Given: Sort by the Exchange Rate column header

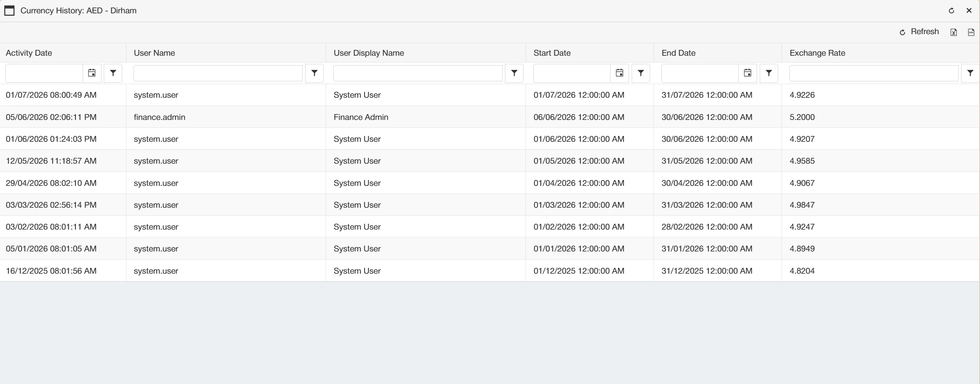Looking at the screenshot, I should (x=817, y=53).
